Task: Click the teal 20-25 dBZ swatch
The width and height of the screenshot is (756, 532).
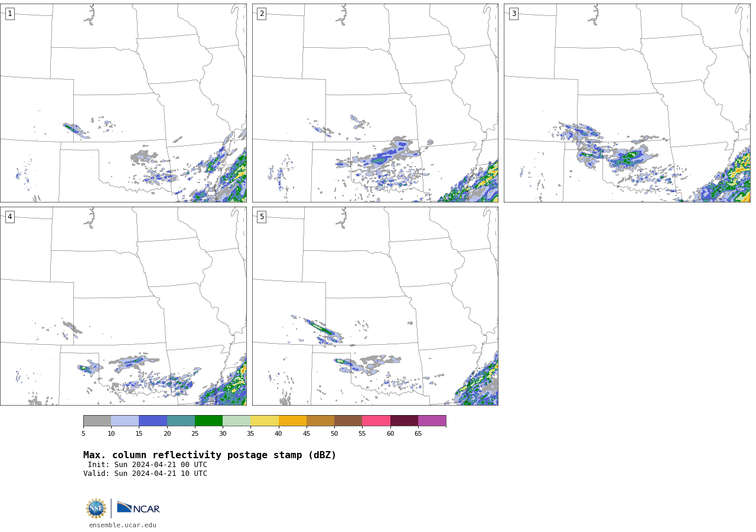Action: pos(181,420)
